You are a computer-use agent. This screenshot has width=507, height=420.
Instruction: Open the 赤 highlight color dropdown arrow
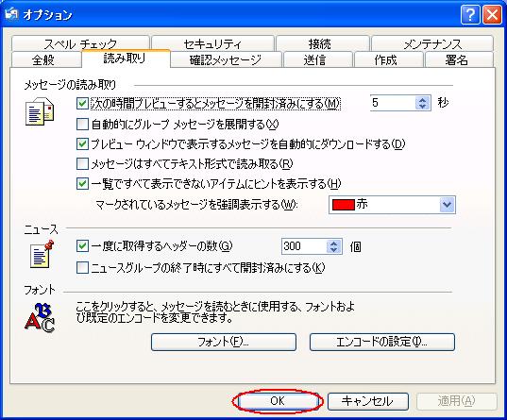coord(448,205)
